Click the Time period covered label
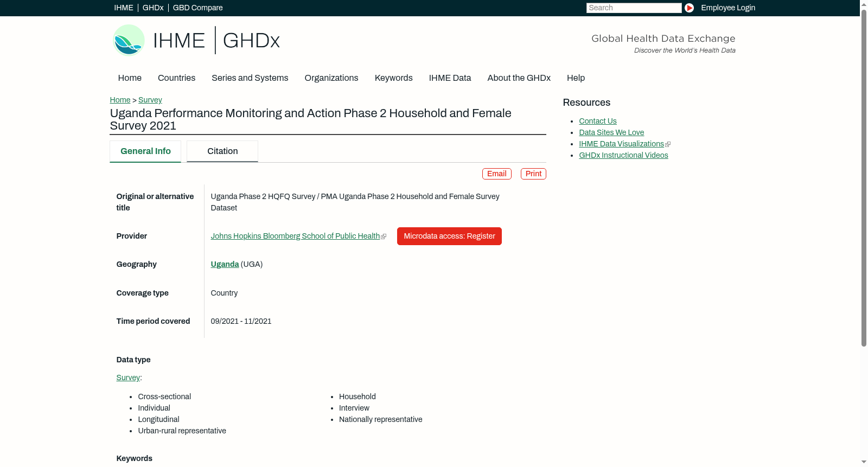The height and width of the screenshot is (467, 868). [154, 321]
